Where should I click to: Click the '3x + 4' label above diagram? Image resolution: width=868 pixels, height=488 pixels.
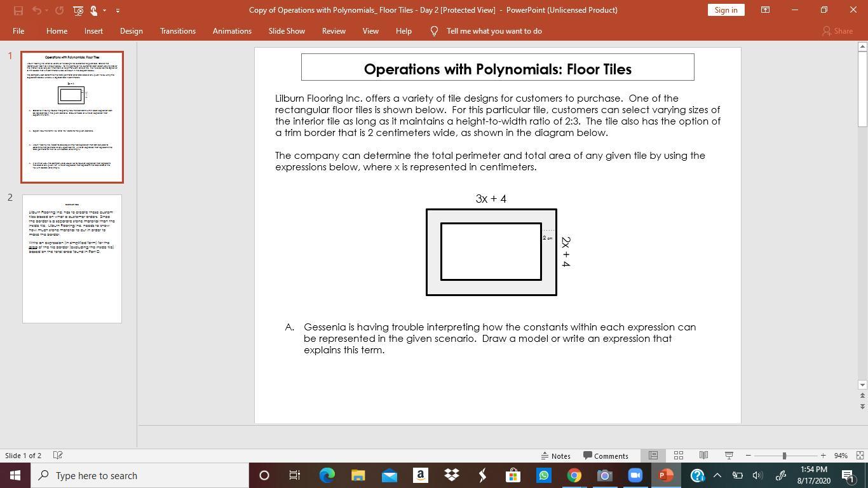point(491,199)
